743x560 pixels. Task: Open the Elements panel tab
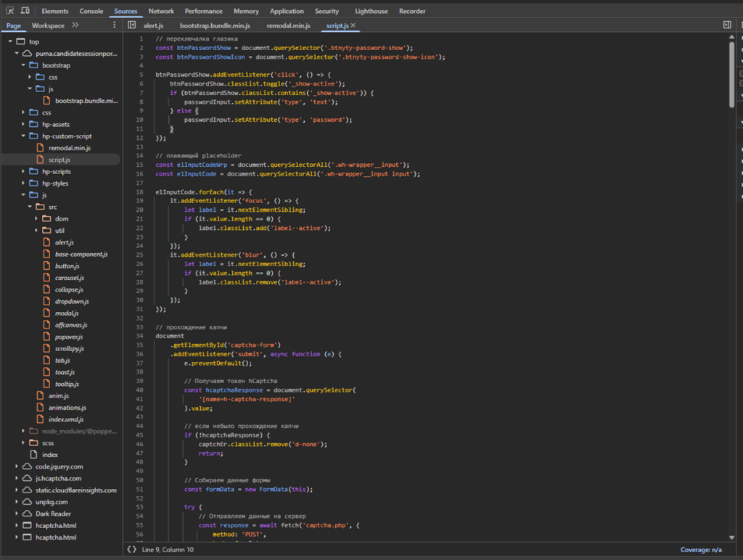pos(55,11)
